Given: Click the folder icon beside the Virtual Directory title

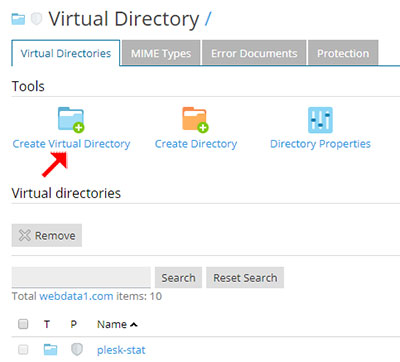Looking at the screenshot, I should point(18,19).
